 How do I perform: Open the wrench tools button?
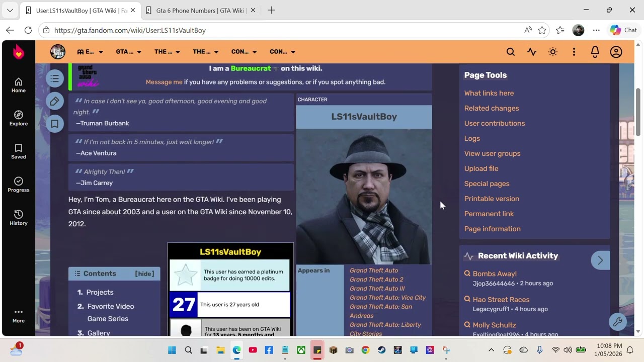coord(617,321)
